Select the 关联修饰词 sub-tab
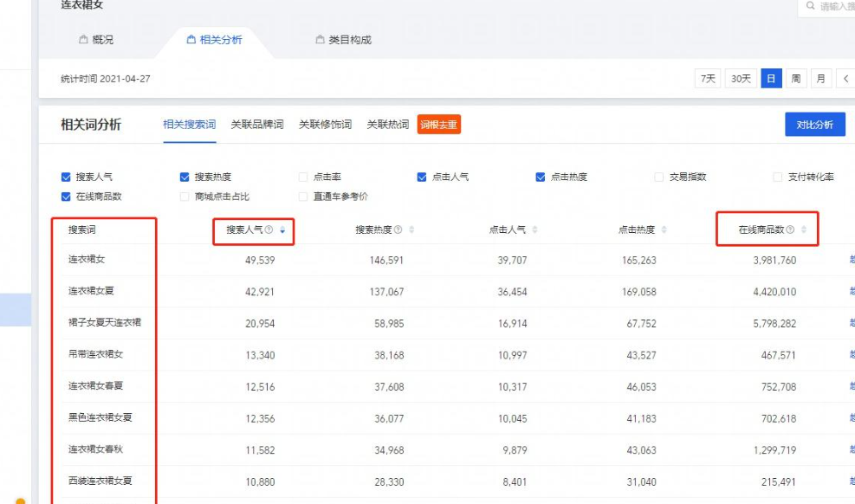 click(x=325, y=125)
